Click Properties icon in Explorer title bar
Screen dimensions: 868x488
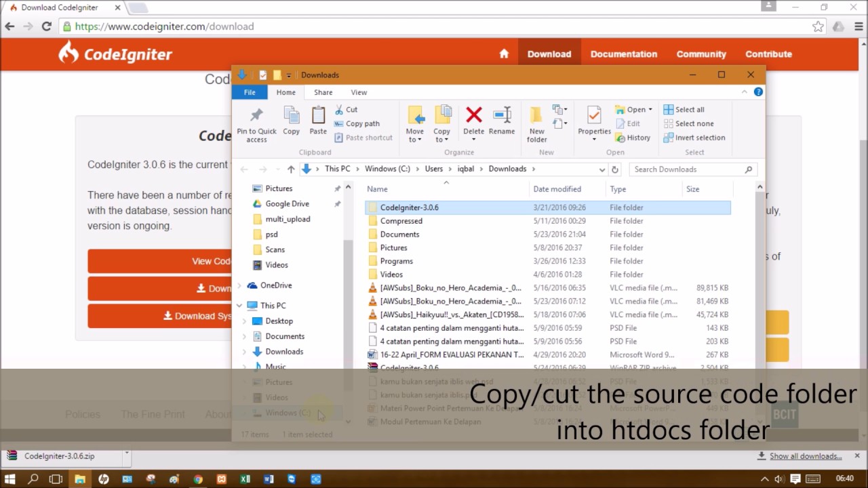pos(263,75)
